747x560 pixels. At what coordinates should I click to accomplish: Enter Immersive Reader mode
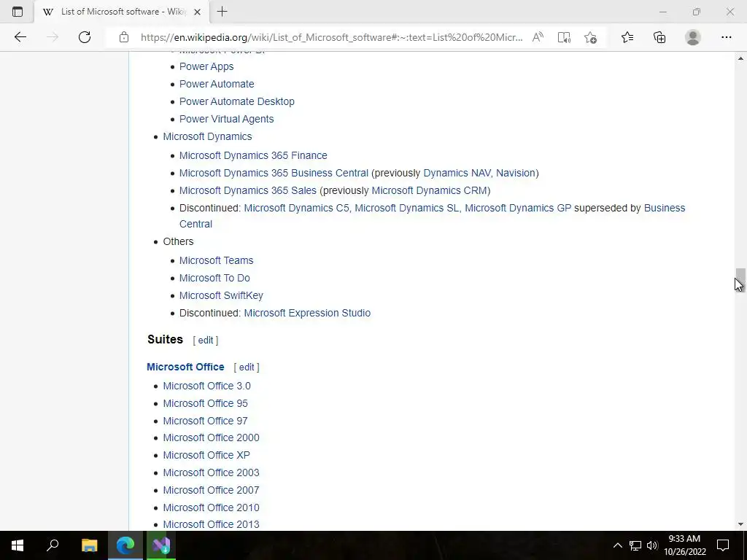pos(564,37)
